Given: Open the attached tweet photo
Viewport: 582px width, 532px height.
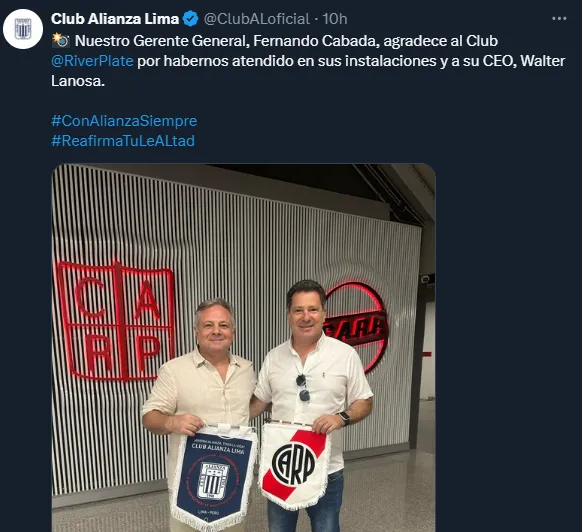Looking at the screenshot, I should point(243,347).
